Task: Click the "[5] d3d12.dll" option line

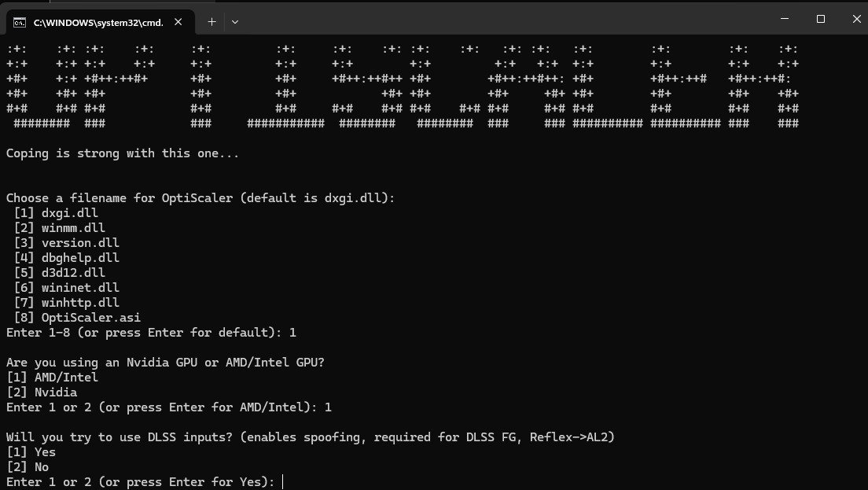Action: (59, 273)
